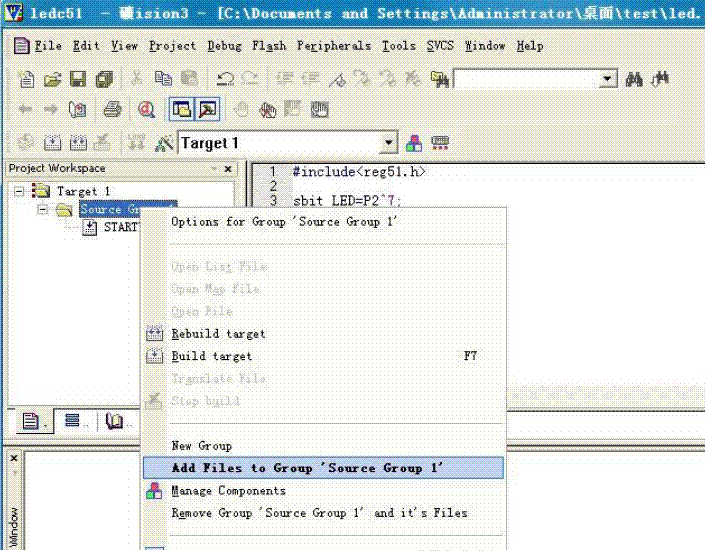Click the Open file toolbar icon

point(52,79)
